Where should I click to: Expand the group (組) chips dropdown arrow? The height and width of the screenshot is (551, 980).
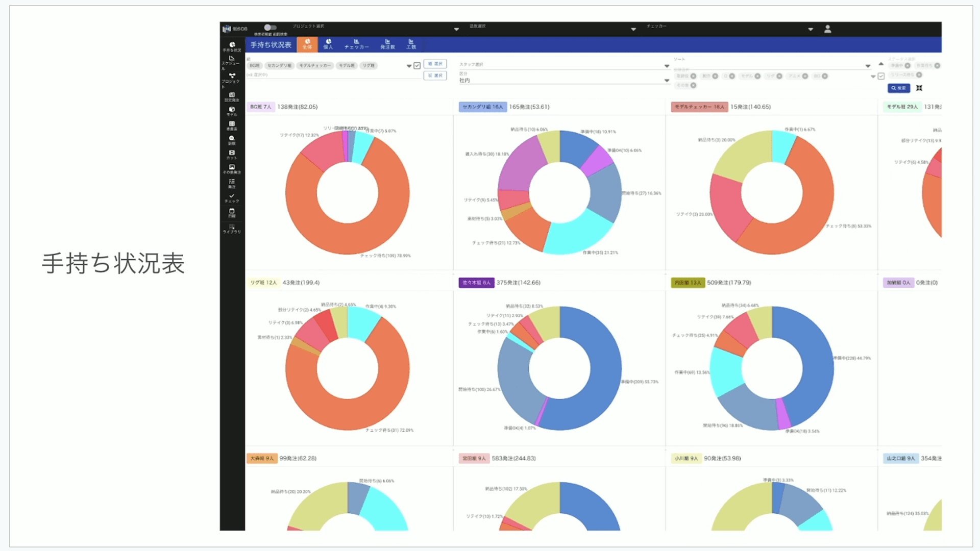409,66
